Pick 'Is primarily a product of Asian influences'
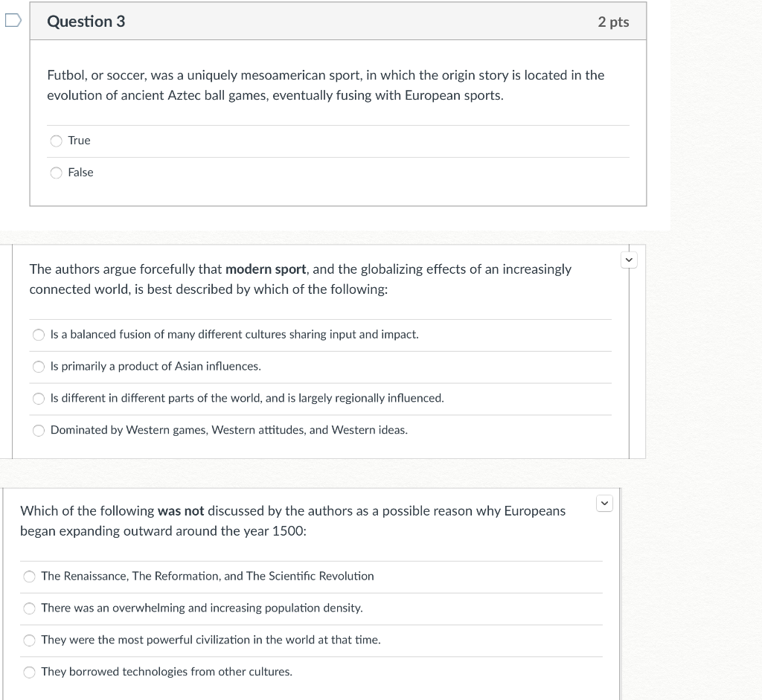 (x=39, y=367)
